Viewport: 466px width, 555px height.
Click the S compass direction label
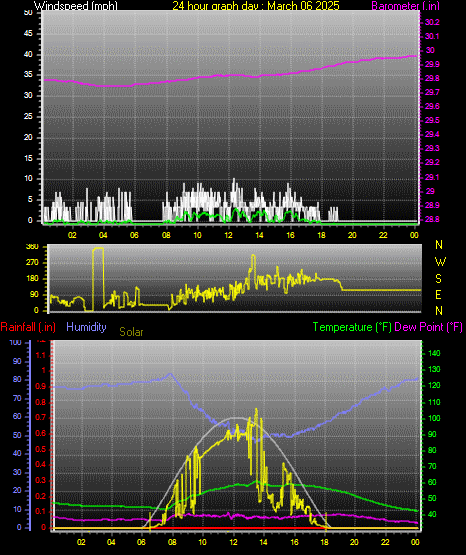pos(438,279)
